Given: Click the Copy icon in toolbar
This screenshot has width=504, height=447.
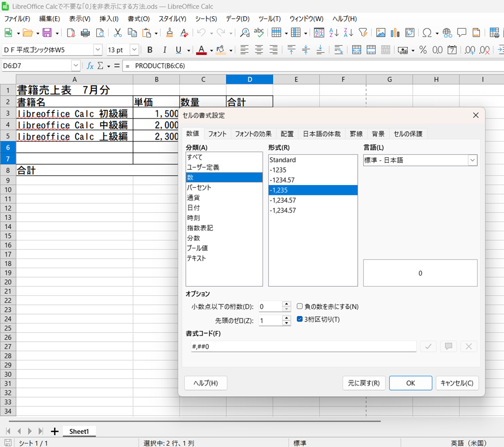Looking at the screenshot, I should (132, 33).
